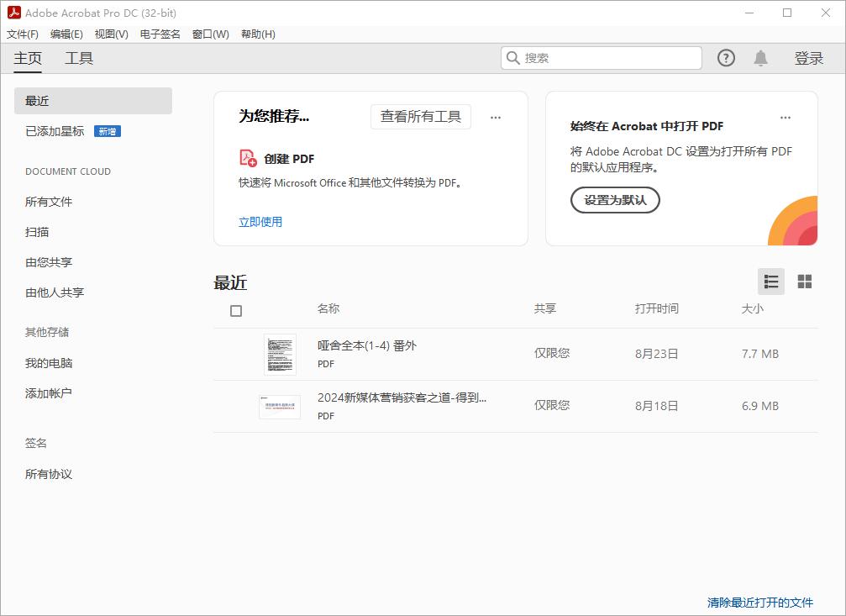
Task: Click the 立即使用 link
Action: point(260,222)
